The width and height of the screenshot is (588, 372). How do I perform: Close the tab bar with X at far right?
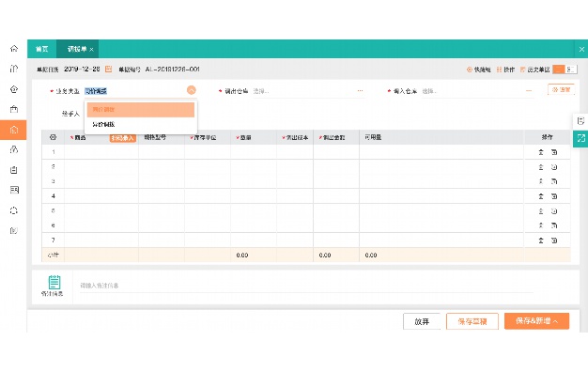(x=581, y=49)
